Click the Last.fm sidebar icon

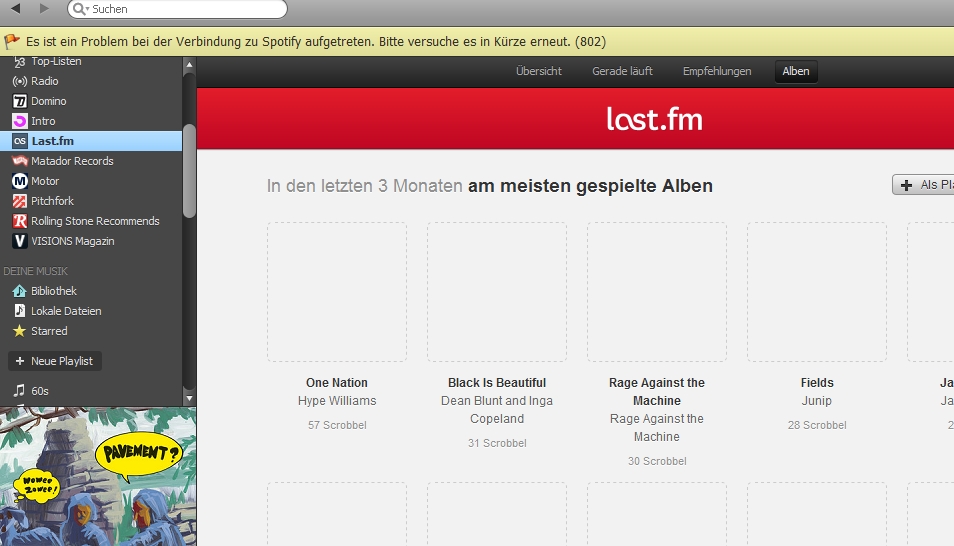click(x=19, y=141)
